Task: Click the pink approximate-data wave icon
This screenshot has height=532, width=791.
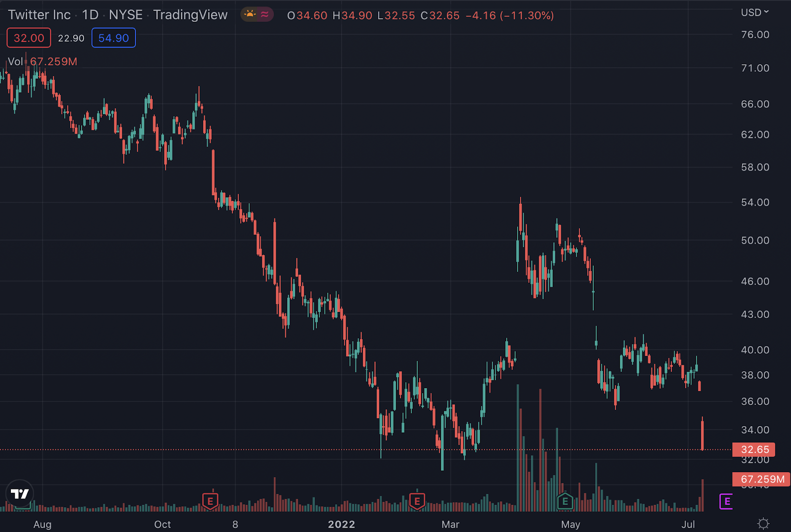Action: click(265, 14)
